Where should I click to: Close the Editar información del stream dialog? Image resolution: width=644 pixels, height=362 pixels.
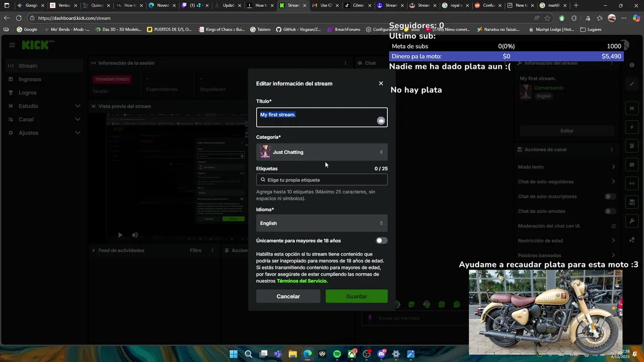tap(381, 83)
